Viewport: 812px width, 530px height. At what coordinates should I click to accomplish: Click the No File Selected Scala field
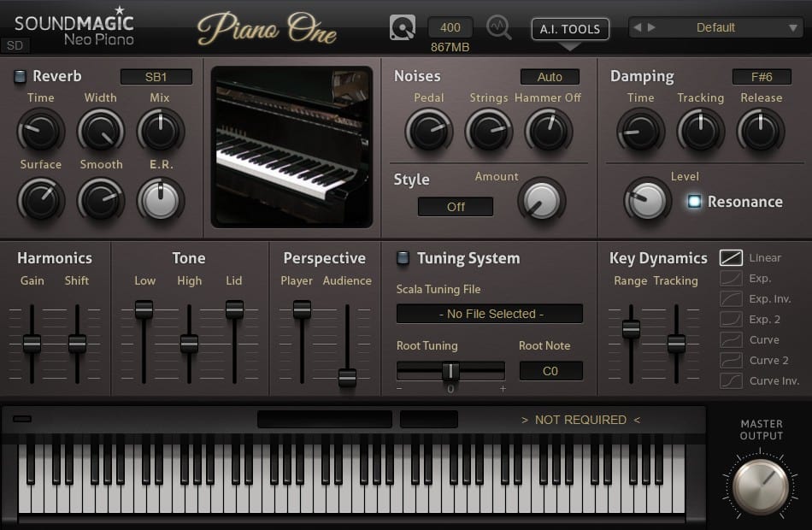point(489,313)
